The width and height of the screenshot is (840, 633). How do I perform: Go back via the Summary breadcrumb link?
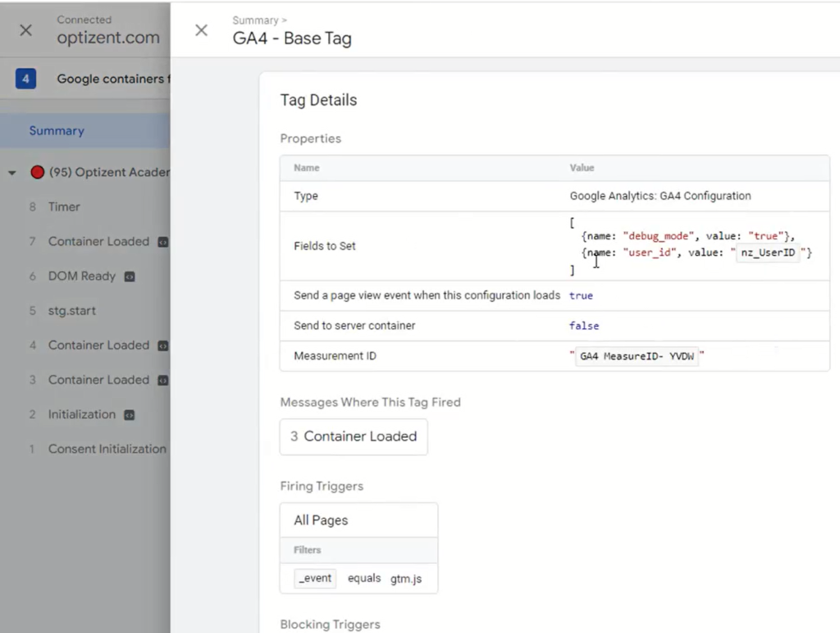click(254, 20)
